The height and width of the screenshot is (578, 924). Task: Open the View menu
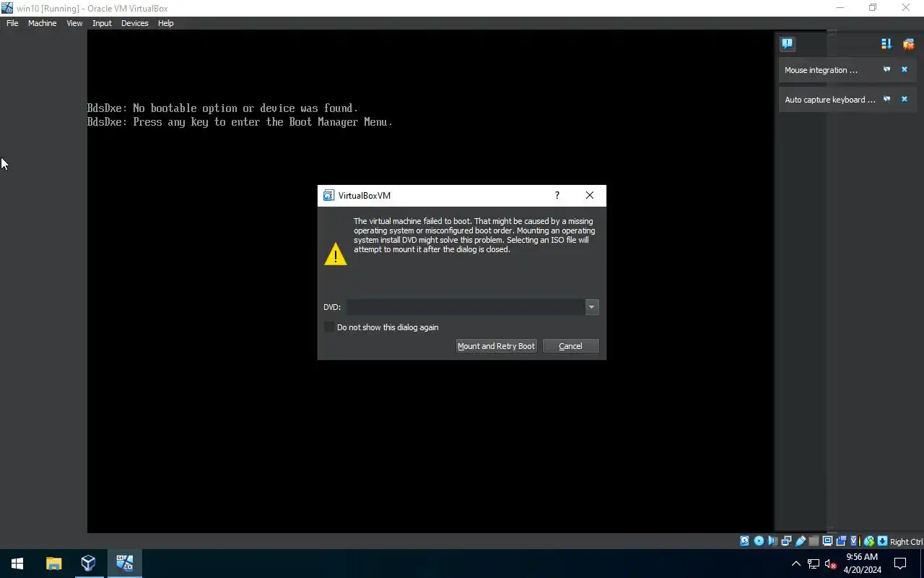(x=74, y=23)
